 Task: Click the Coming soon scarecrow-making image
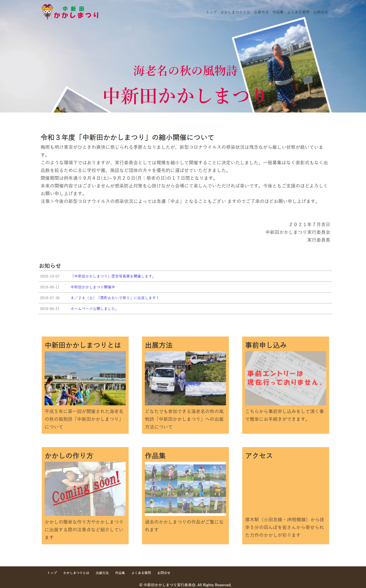[x=85, y=489]
